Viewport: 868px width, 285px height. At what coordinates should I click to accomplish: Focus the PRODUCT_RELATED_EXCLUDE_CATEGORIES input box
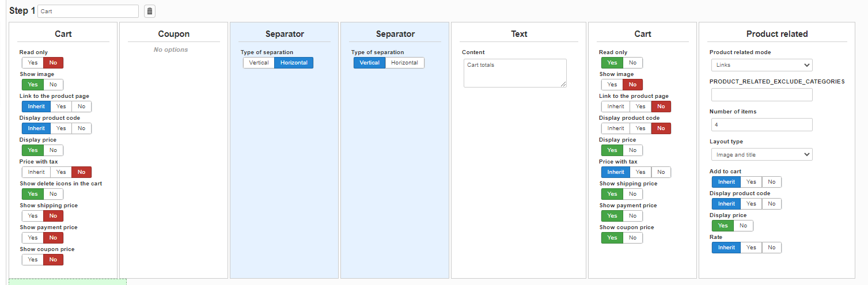coord(761,94)
